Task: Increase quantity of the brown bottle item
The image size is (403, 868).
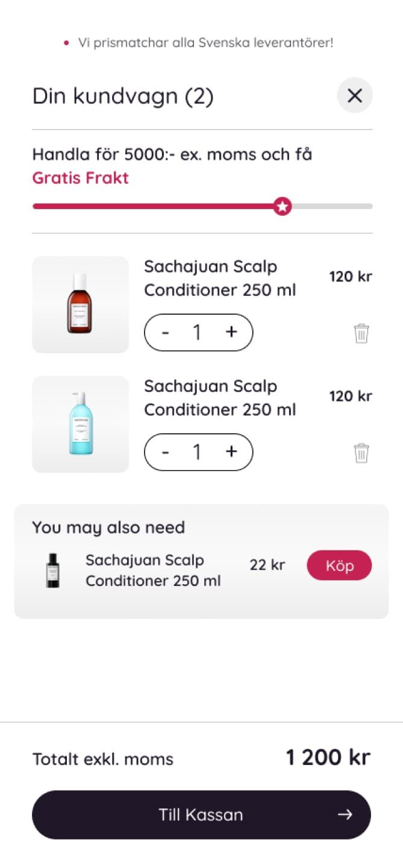Action: (231, 332)
